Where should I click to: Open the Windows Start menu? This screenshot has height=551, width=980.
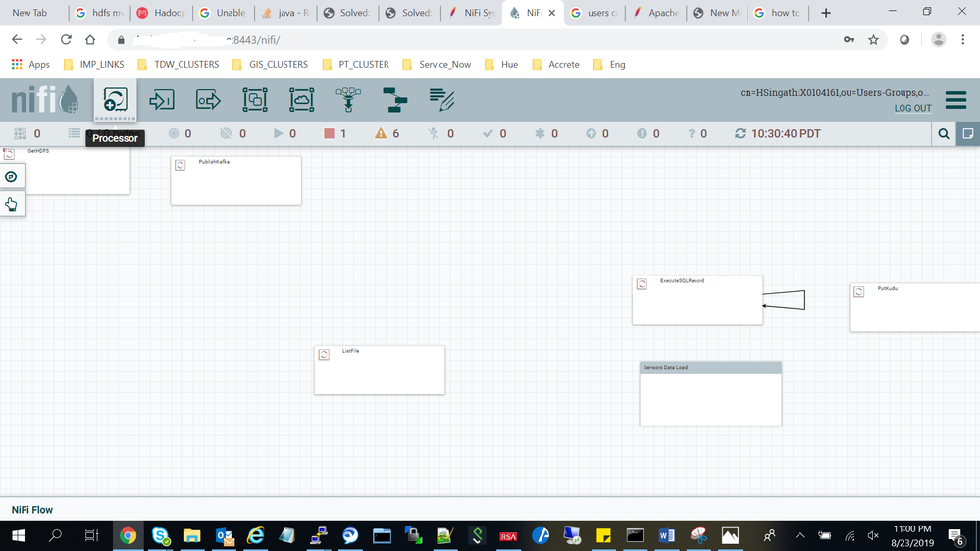[18, 536]
